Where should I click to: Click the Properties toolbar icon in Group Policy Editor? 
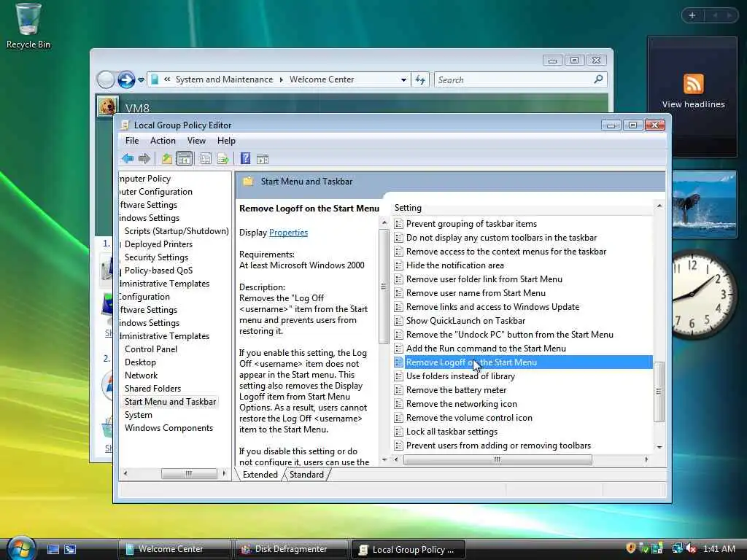coord(206,158)
